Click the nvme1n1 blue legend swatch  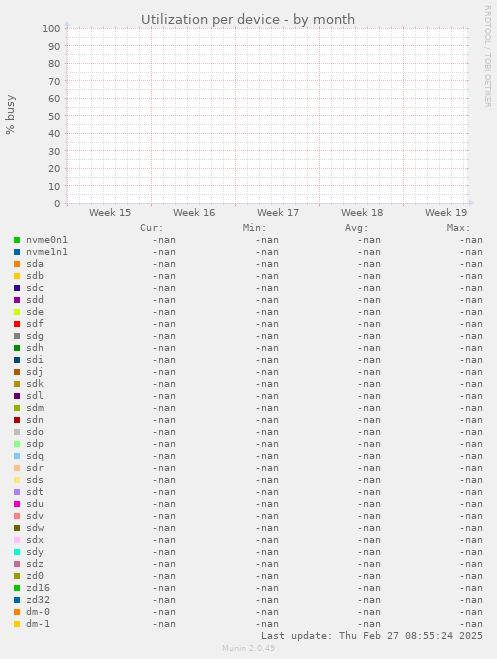(17, 252)
